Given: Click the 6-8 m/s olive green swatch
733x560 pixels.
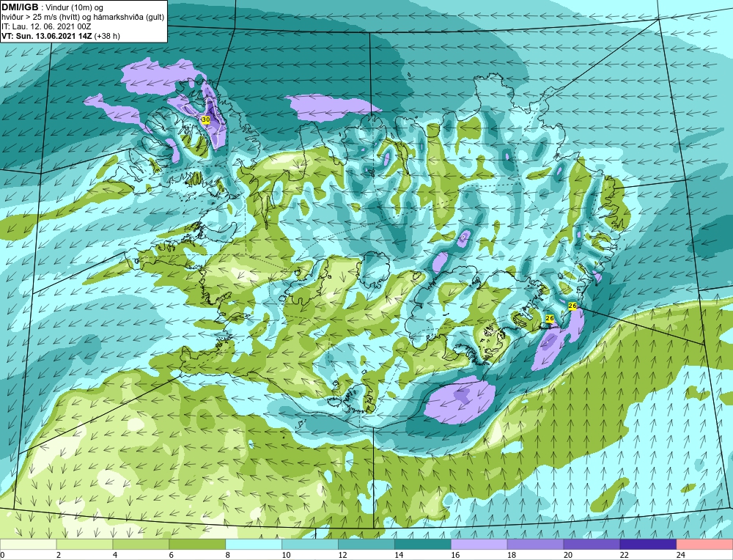Looking at the screenshot, I should (x=197, y=545).
